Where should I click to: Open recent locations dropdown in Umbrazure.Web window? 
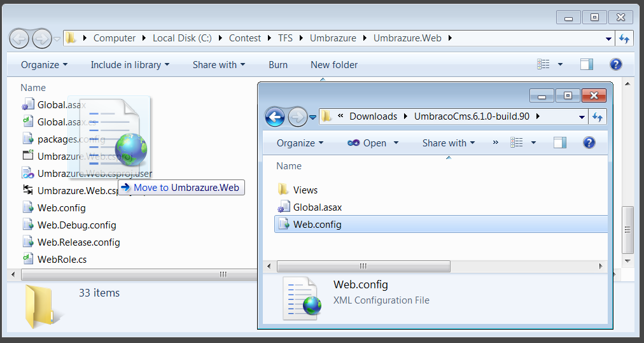[x=57, y=39]
